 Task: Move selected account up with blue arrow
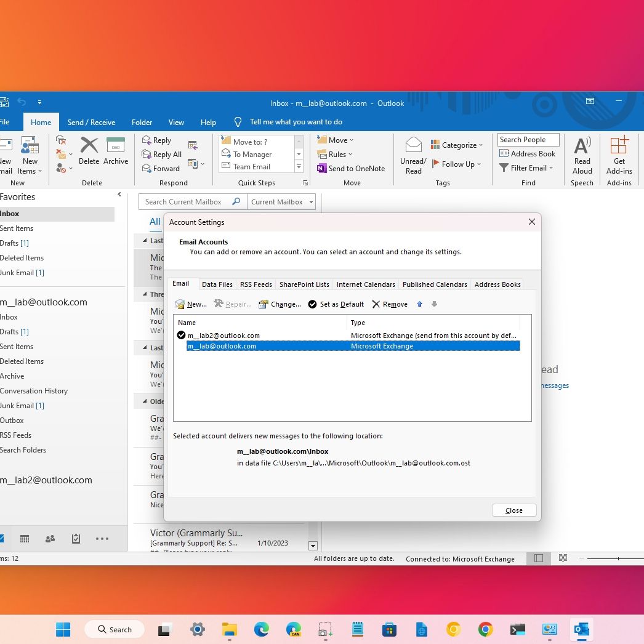click(420, 304)
